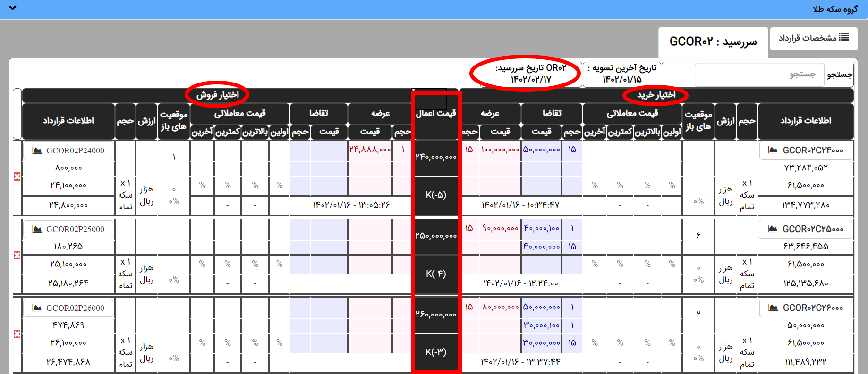This screenshot has width=868, height=374.
Task: Click call ask price ۱۰۰,۰۰۰,۰۰۰
Action: click(x=501, y=150)
